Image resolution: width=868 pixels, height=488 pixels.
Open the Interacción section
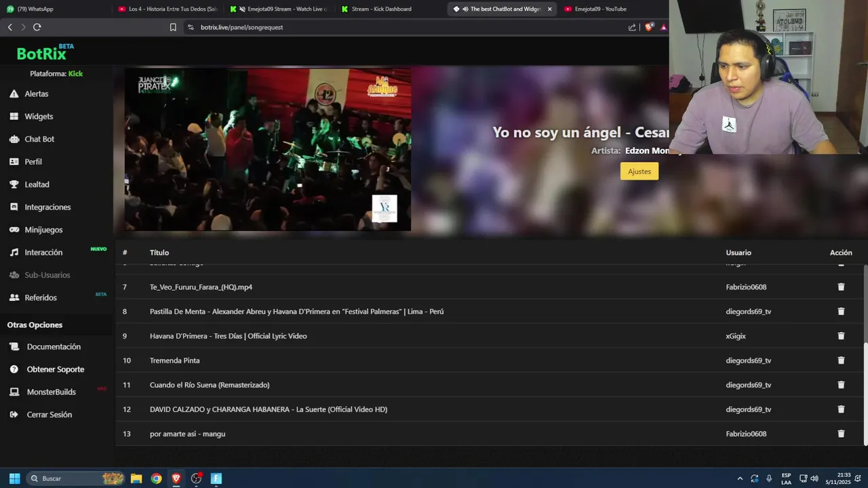pos(43,252)
